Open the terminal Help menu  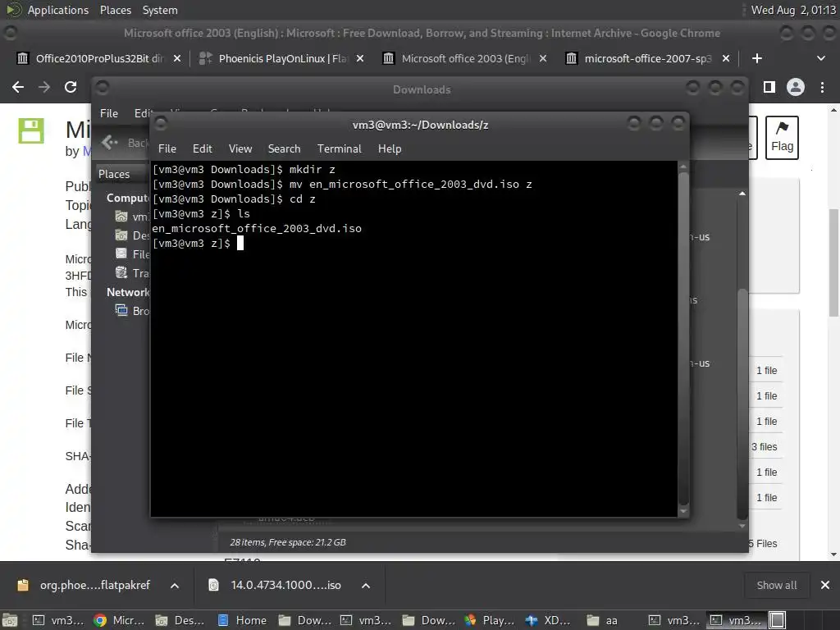(x=390, y=148)
